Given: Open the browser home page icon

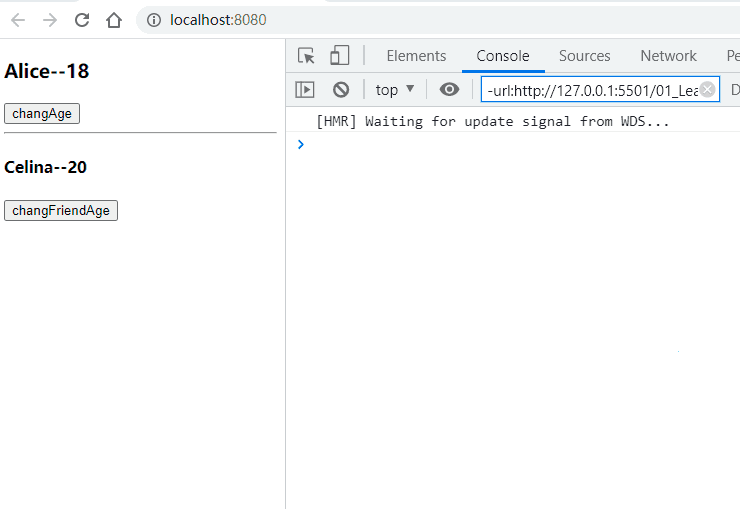Looking at the screenshot, I should tap(114, 20).
